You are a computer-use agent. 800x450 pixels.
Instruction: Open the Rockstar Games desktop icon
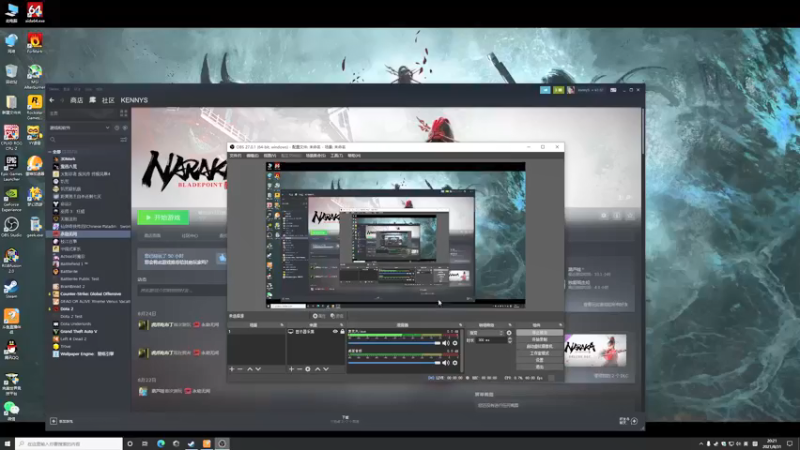tap(34, 107)
